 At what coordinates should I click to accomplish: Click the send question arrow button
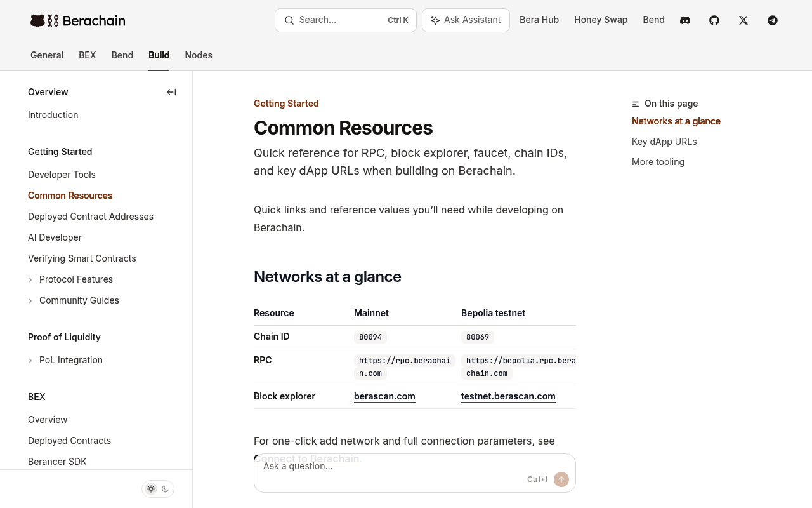pyautogui.click(x=561, y=479)
